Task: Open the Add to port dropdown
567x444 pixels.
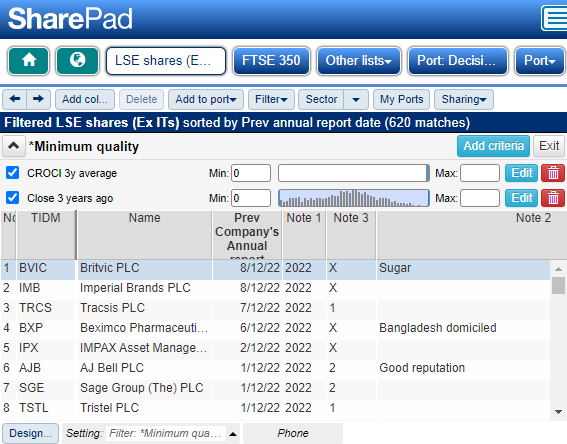Action: pos(206,99)
